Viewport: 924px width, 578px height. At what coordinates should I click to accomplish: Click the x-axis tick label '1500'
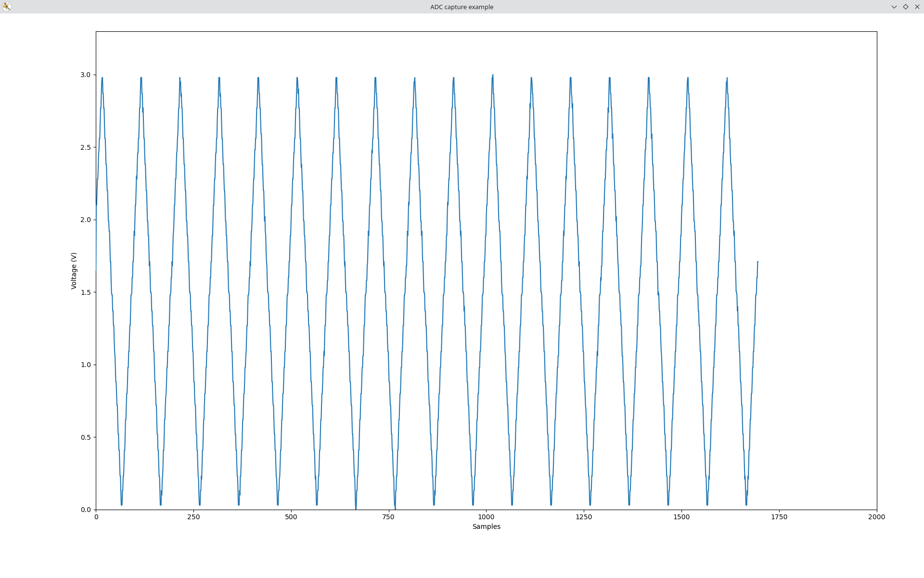point(681,517)
